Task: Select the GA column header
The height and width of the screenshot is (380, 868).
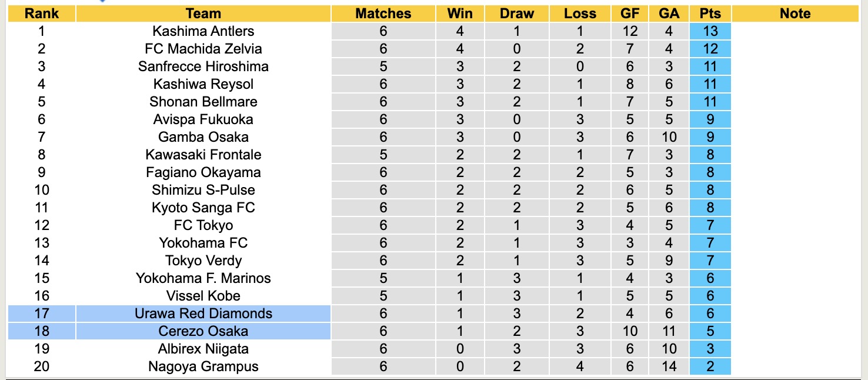Action: [x=669, y=14]
